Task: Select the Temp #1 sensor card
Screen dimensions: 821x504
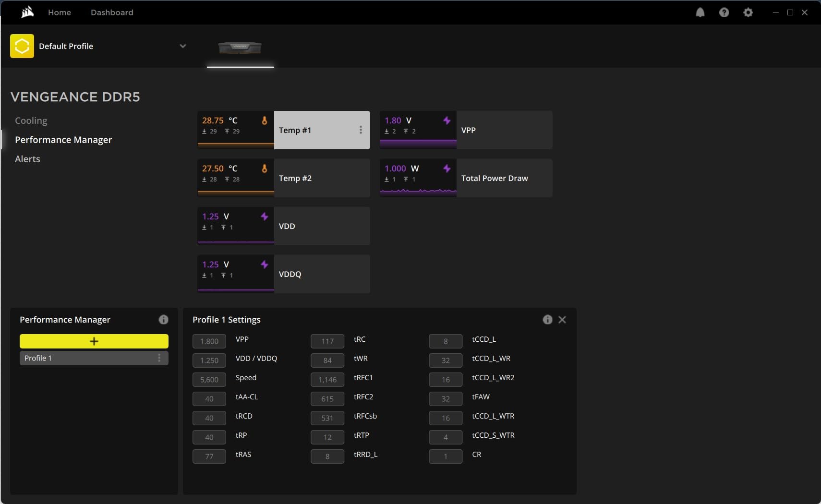Action: click(284, 130)
